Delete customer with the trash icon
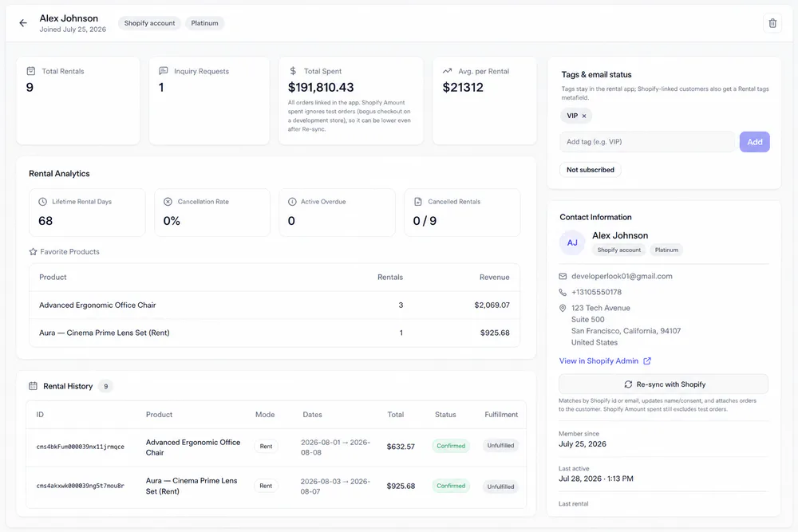The width and height of the screenshot is (798, 532). coord(772,23)
